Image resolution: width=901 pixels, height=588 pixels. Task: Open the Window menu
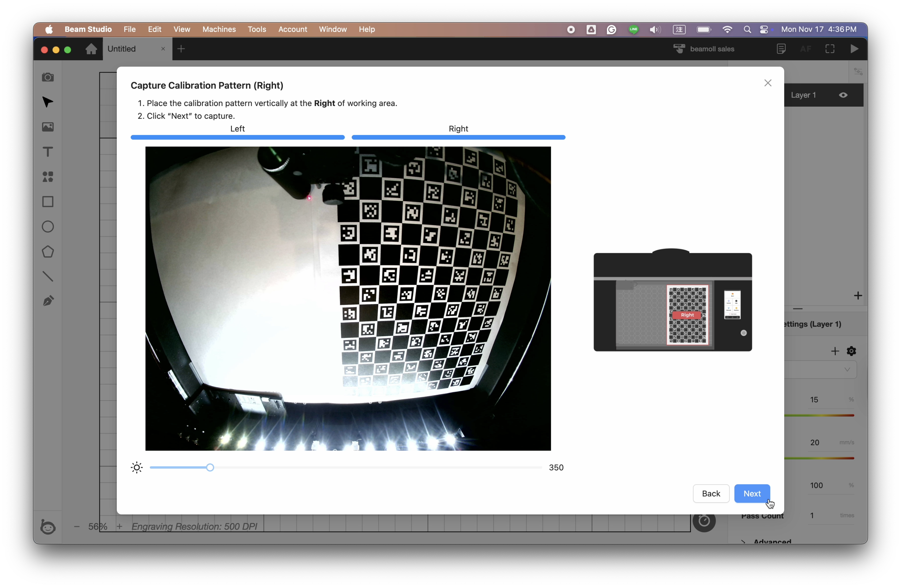[x=333, y=29]
